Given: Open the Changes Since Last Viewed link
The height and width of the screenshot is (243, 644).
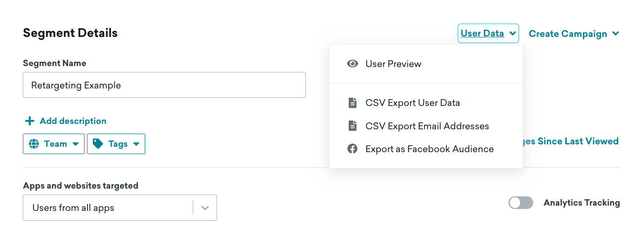Looking at the screenshot, I should tap(571, 141).
